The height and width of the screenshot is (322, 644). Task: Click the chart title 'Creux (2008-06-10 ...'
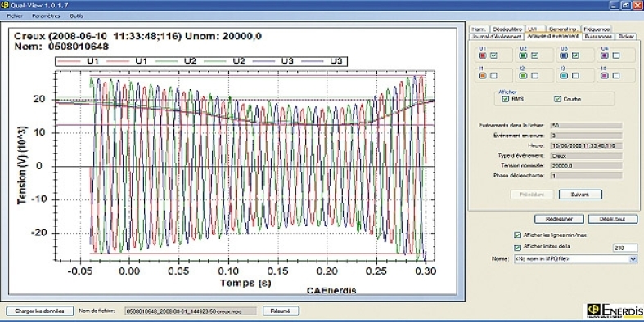pyautogui.click(x=137, y=36)
